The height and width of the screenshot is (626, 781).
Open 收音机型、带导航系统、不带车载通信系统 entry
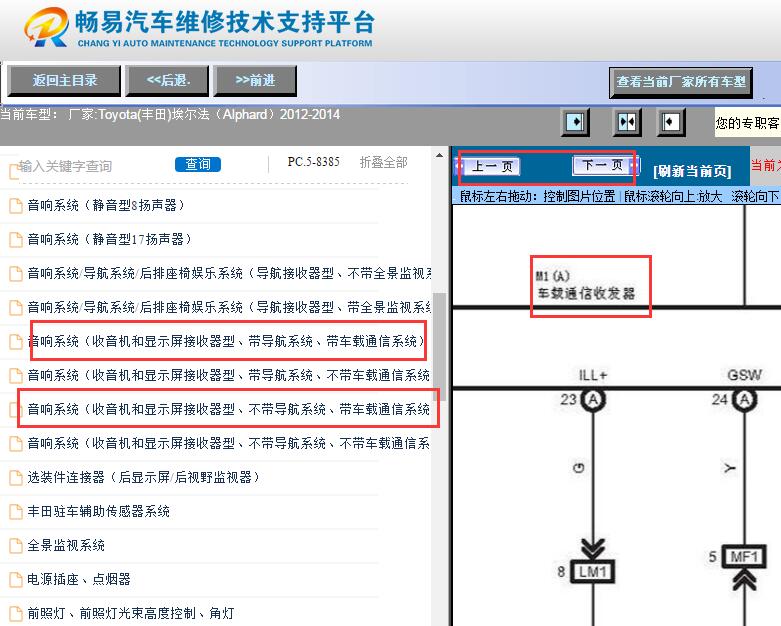click(x=229, y=375)
